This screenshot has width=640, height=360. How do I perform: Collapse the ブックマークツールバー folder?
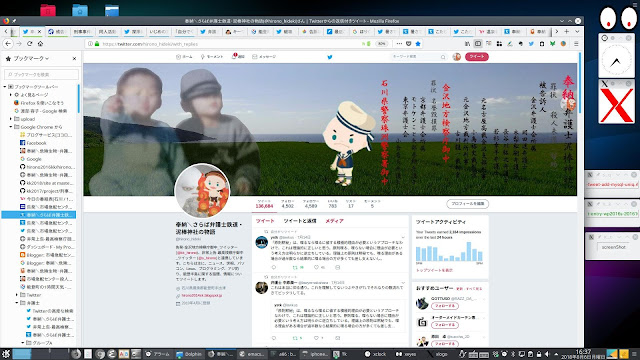(x=5, y=87)
